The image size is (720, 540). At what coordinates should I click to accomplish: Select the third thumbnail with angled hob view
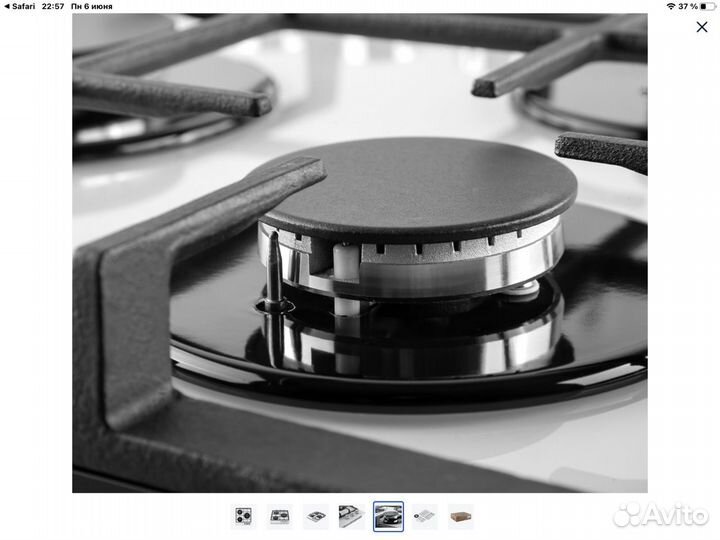[317, 516]
